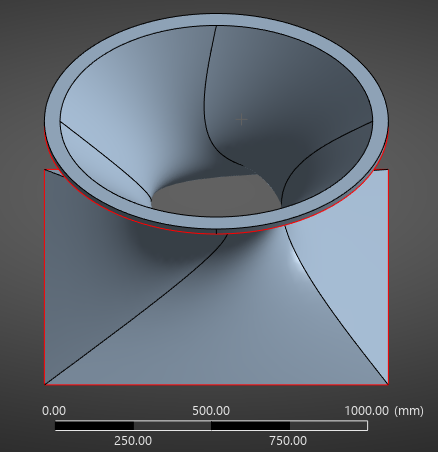Click the (mm) unit label
This screenshot has width=438, height=452.
[409, 410]
